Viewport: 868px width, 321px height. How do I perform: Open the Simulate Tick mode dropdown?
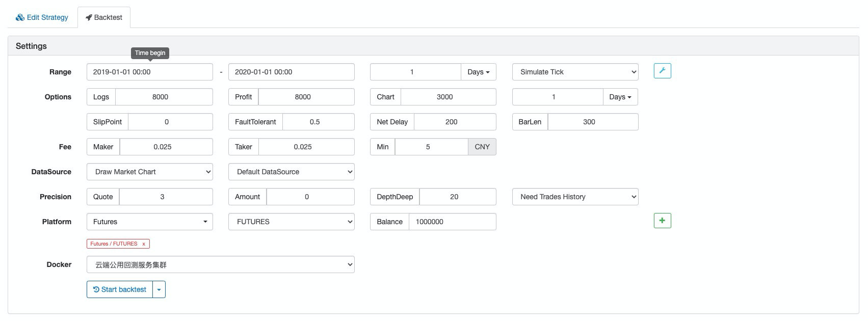575,72
